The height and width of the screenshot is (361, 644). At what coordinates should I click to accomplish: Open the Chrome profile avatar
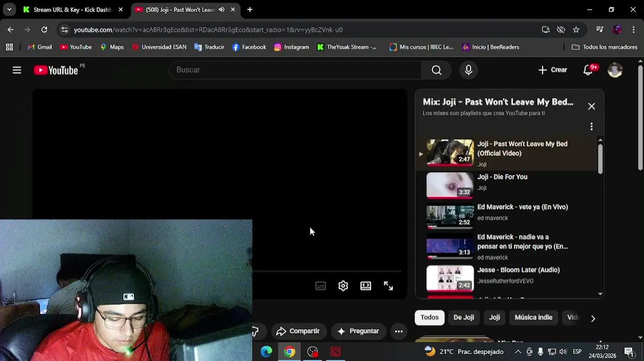coord(617,30)
